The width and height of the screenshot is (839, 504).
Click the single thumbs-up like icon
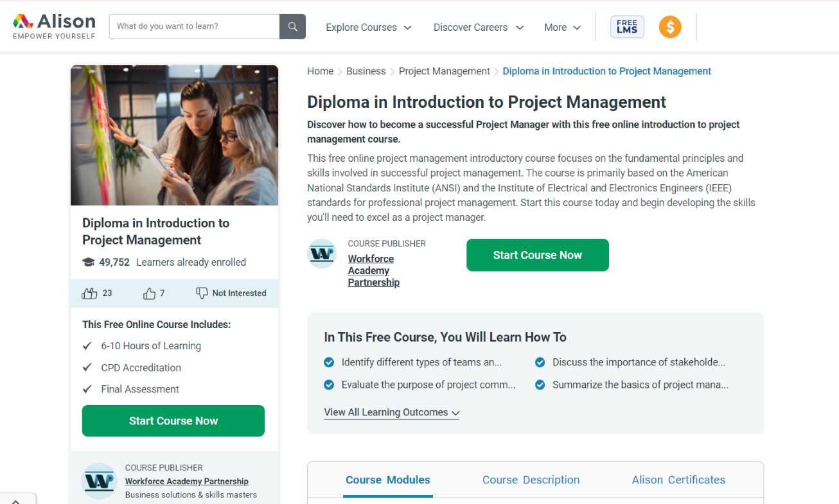tap(150, 293)
